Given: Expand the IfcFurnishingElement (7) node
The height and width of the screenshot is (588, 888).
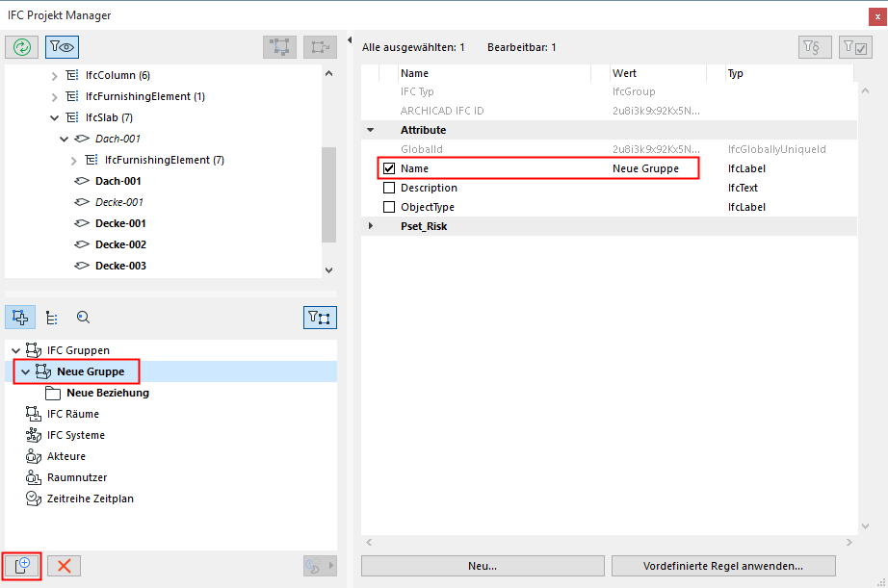Looking at the screenshot, I should [73, 161].
